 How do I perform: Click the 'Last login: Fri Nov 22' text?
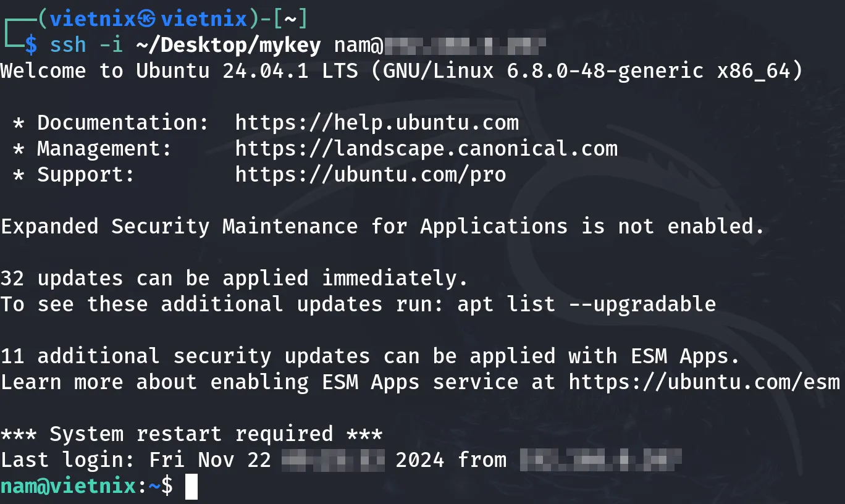click(136, 460)
